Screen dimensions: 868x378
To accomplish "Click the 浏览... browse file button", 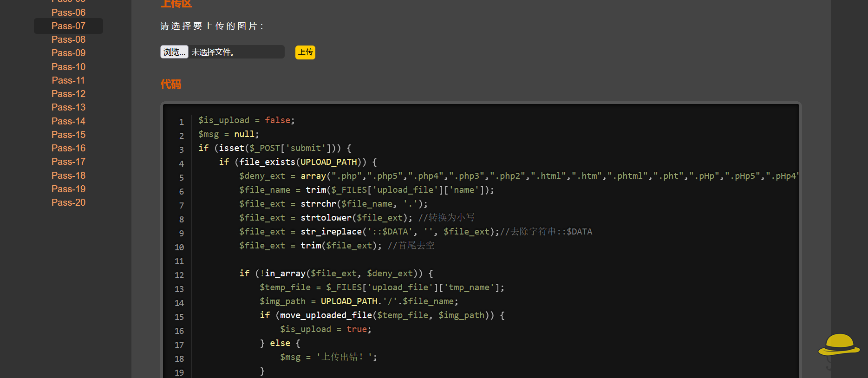I will (x=174, y=52).
